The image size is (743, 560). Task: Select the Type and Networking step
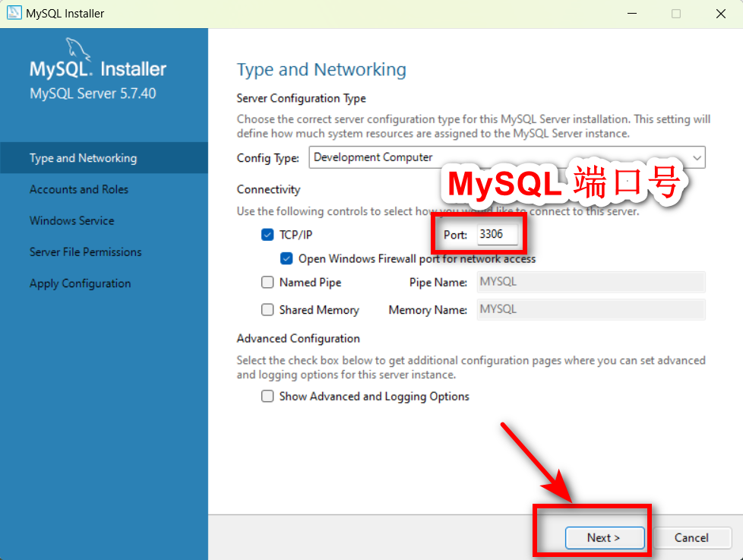(104, 158)
